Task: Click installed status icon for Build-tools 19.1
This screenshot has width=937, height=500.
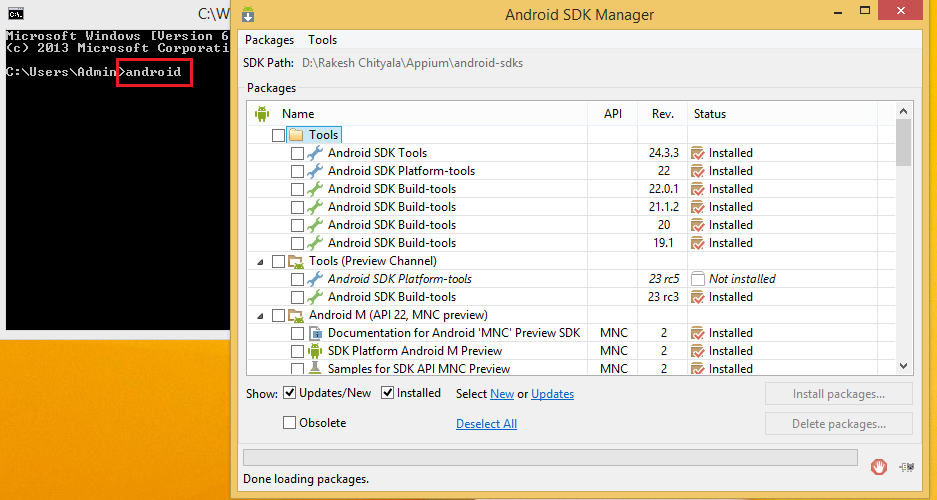Action: point(698,243)
